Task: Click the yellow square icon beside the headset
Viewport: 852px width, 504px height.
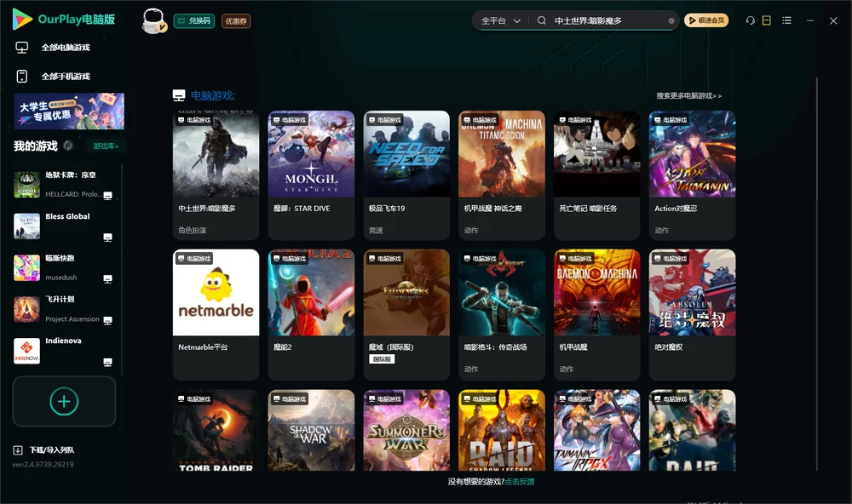Action: (767, 20)
